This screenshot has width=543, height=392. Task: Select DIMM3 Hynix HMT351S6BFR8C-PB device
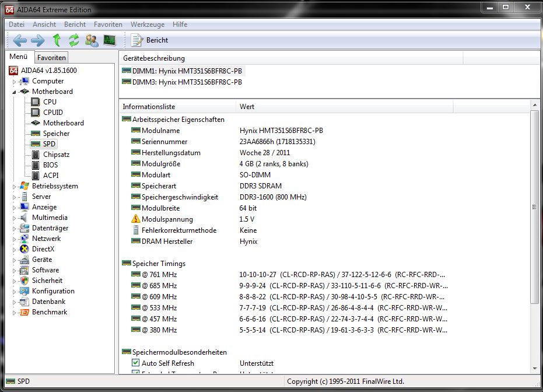[182, 82]
